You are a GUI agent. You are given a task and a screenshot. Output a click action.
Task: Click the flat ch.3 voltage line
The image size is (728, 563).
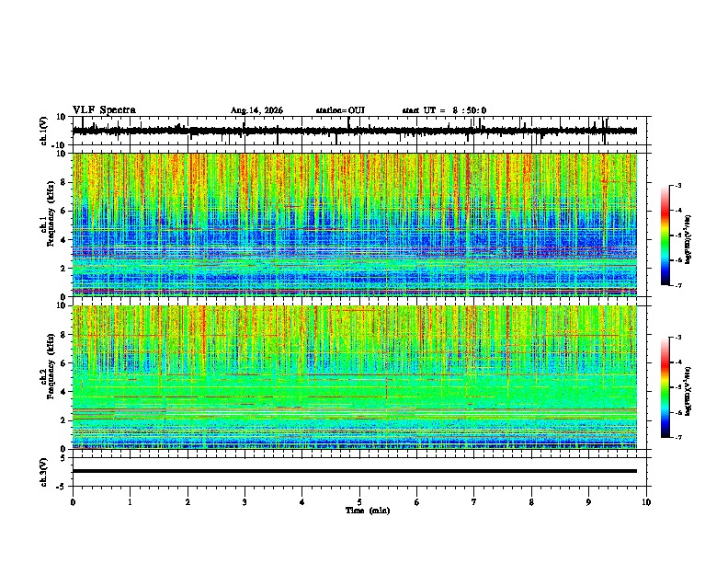pos(355,471)
